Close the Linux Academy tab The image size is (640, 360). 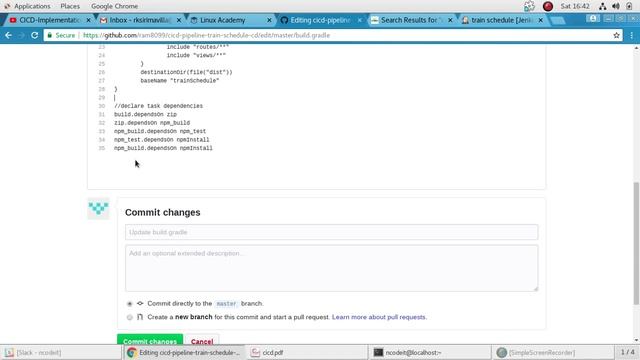(x=269, y=20)
